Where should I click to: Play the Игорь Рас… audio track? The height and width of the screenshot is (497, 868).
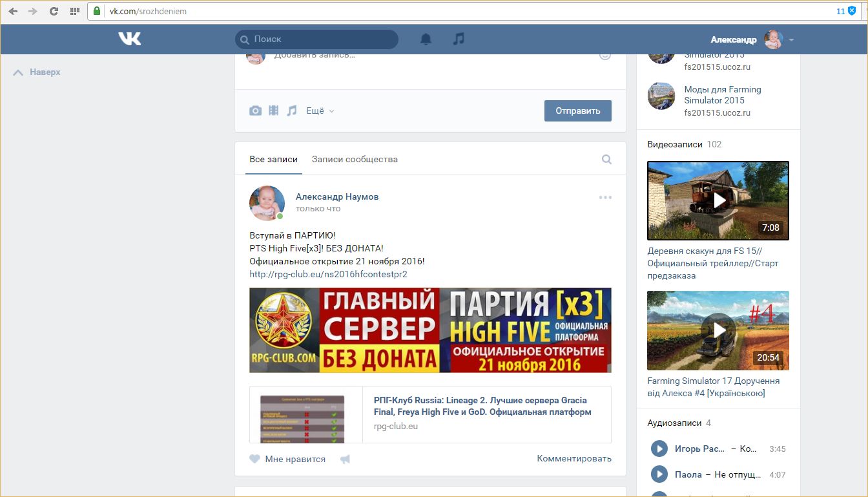pos(659,449)
